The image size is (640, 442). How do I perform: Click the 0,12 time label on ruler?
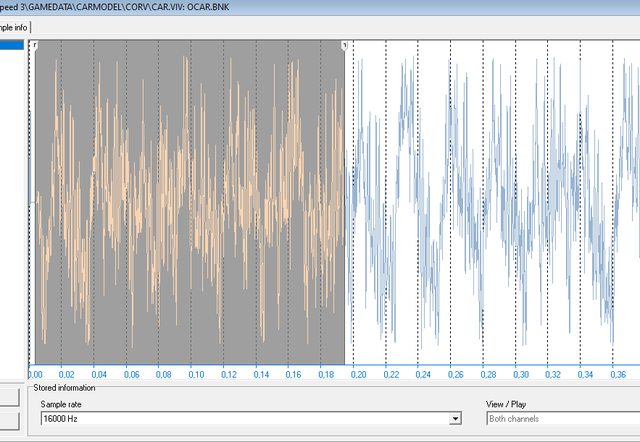[x=229, y=374]
